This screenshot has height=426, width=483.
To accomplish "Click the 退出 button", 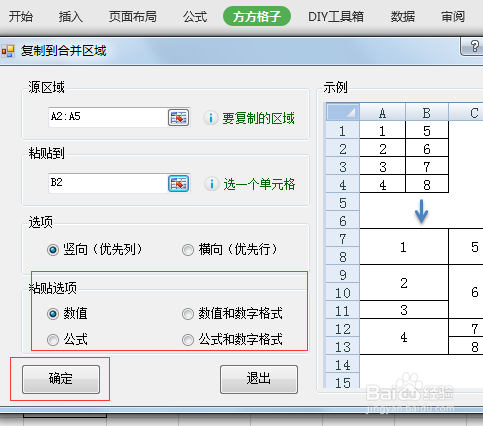I will coord(259,379).
